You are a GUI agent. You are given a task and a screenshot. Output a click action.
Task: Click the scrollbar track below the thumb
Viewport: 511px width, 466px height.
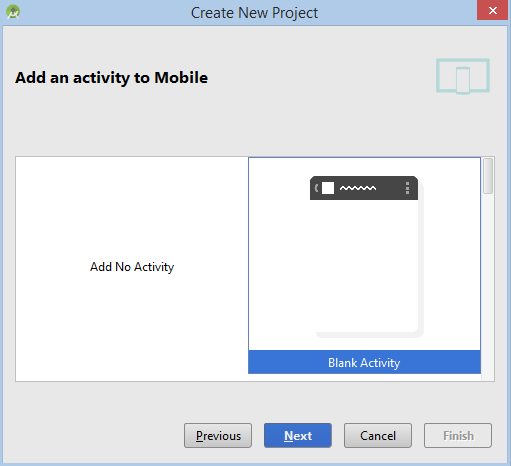(488, 287)
